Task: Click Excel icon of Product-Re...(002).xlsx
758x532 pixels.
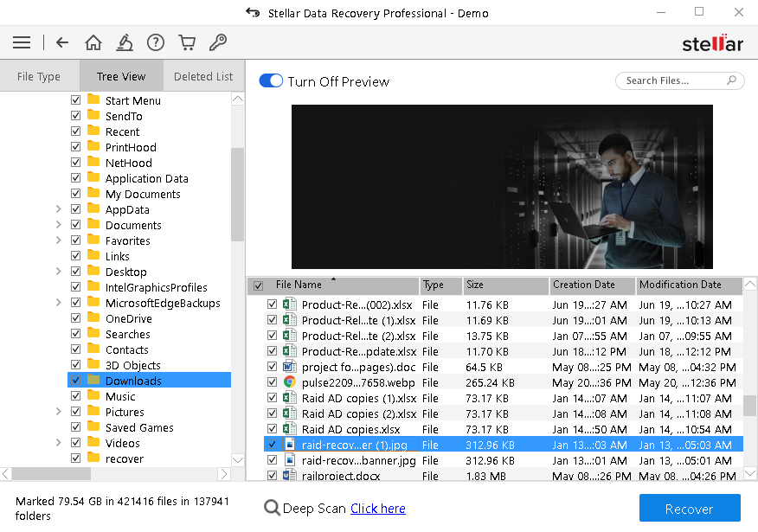Action: (290, 304)
